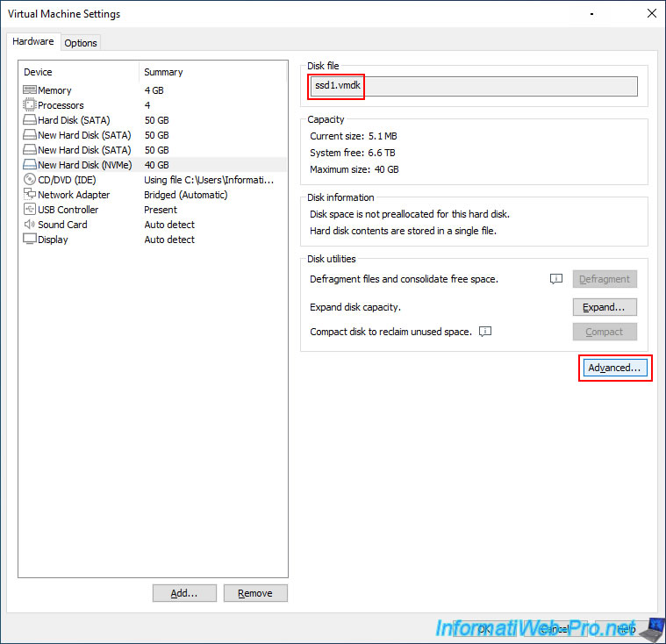Select the Display monitor icon

click(x=30, y=240)
